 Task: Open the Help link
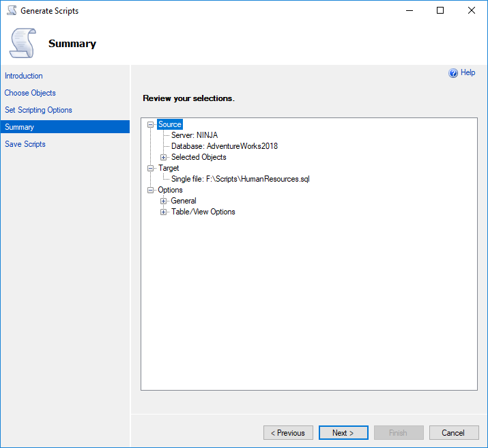pos(468,72)
